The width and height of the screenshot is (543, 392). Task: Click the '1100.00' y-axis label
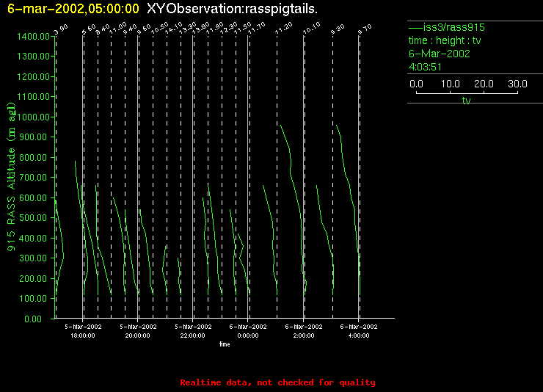pos(33,97)
